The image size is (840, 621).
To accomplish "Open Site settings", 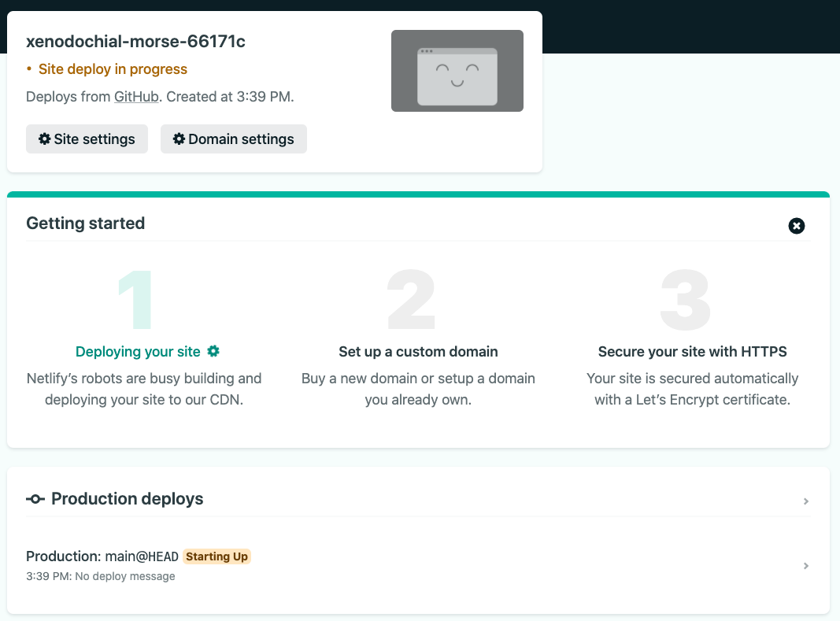I will [87, 139].
